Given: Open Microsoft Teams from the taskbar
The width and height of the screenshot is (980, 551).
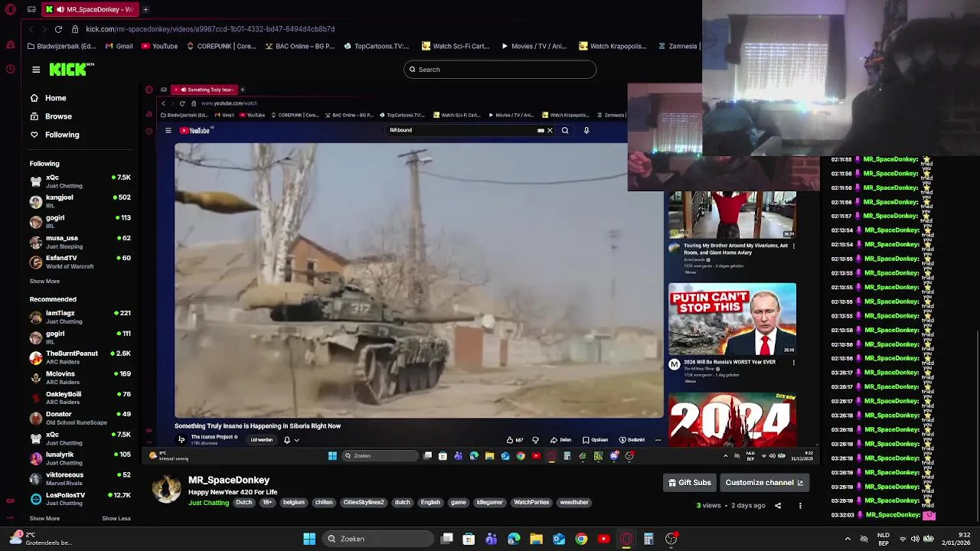Looking at the screenshot, I should 492,539.
